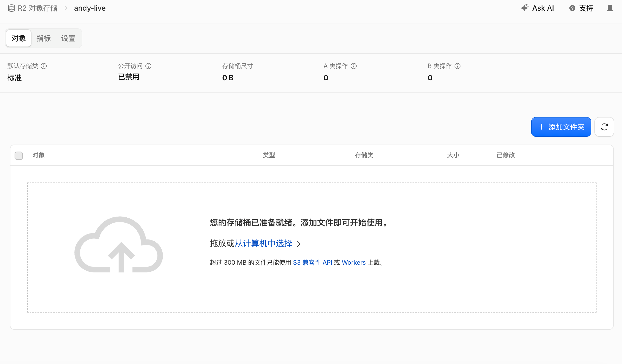This screenshot has width=622, height=364.
Task: Click the R2 storage database icon
Action: pos(11,8)
